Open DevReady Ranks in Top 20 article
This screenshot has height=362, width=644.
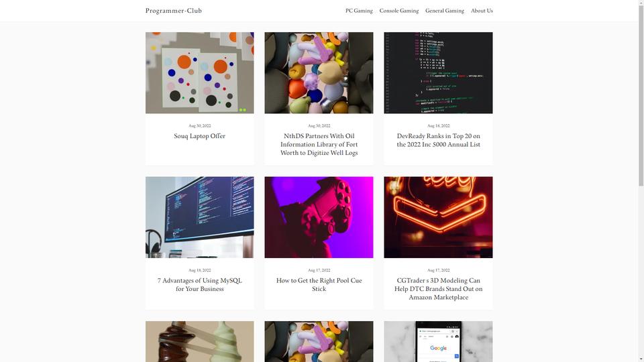click(x=438, y=140)
